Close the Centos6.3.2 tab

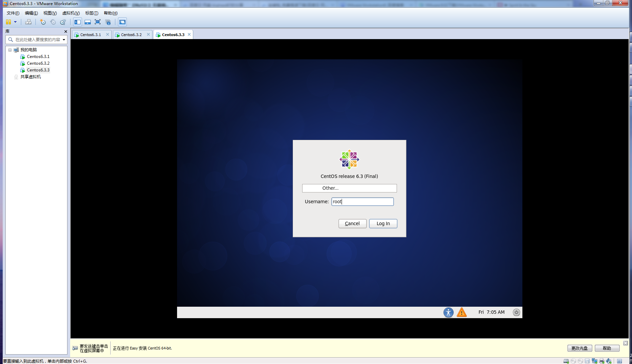148,34
